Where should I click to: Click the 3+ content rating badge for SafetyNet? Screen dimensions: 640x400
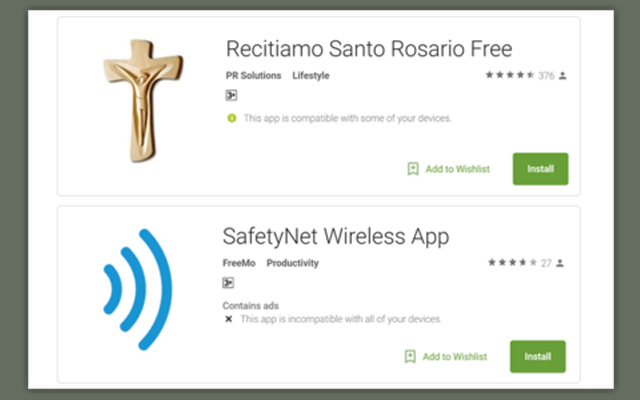[x=228, y=283]
